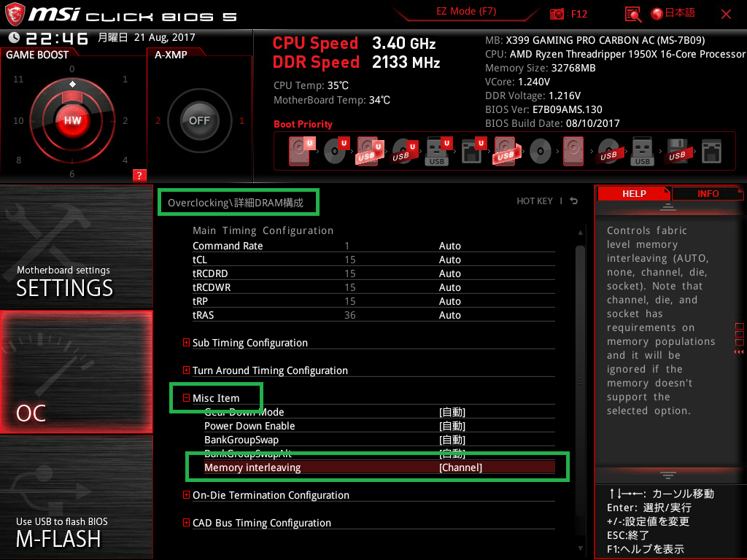747x560 pixels.
Task: Change language via the 日本語 globe
Action: 673,13
